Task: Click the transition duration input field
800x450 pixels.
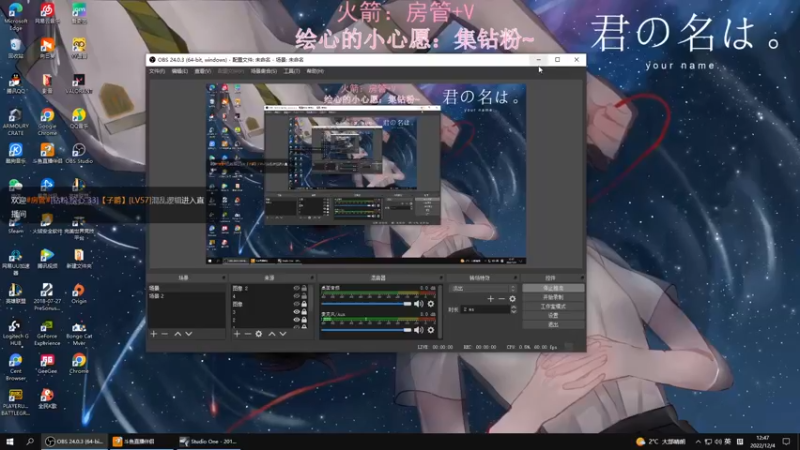Action: point(485,310)
